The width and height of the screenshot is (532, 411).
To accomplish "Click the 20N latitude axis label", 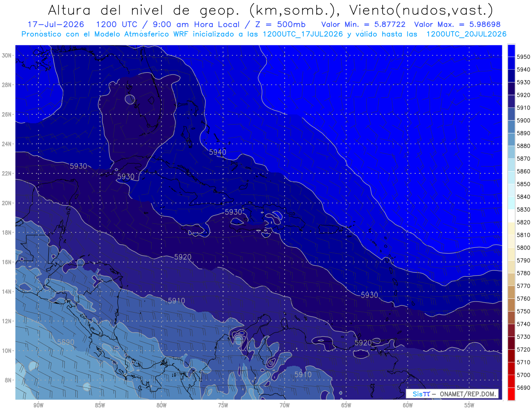I will (8, 203).
